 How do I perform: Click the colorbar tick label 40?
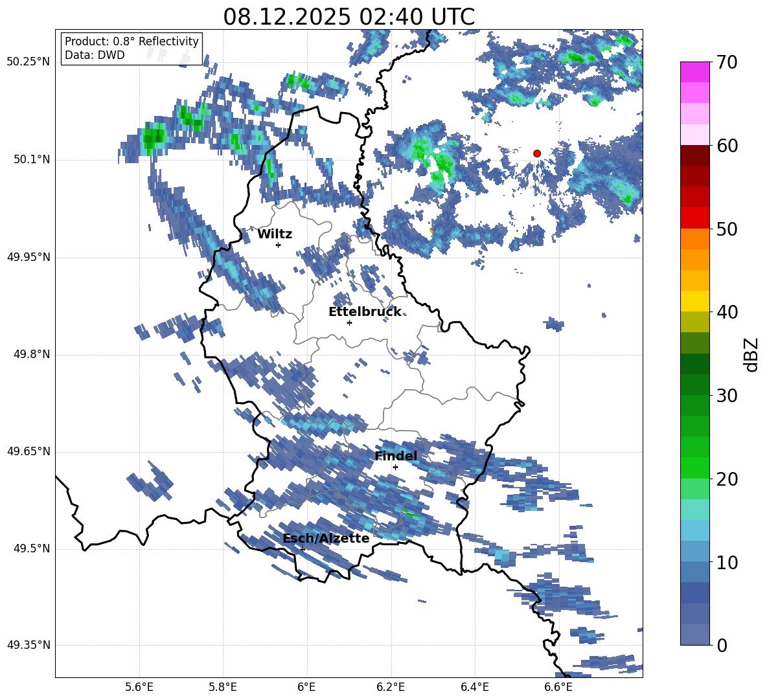pos(727,312)
